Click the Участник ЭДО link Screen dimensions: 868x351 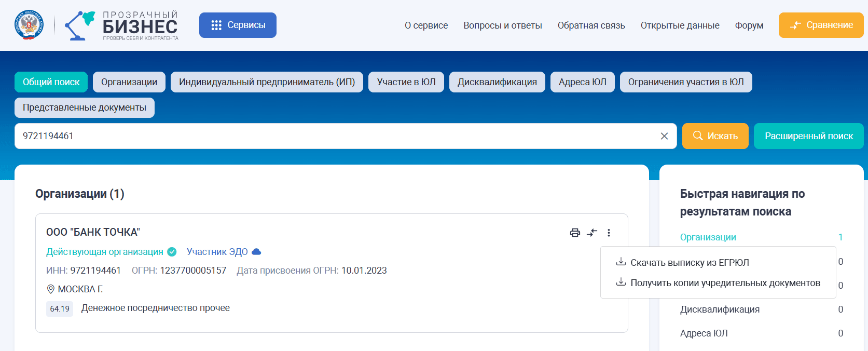coord(217,252)
